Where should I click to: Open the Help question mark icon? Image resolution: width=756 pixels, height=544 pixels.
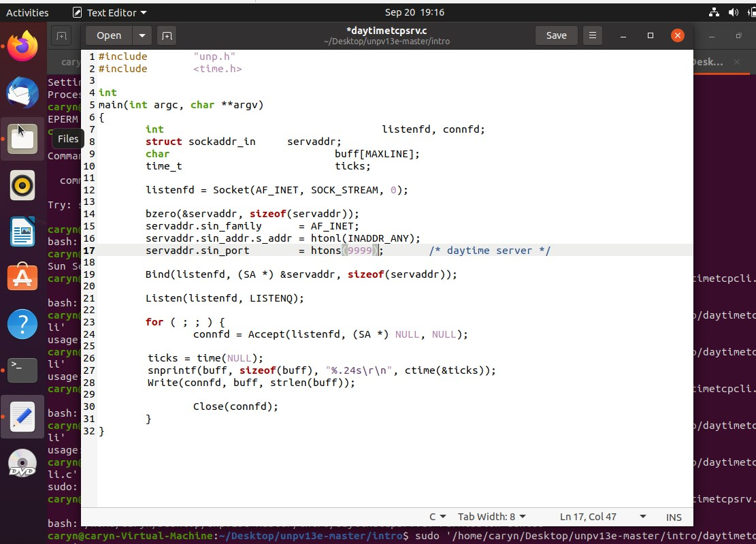22,324
